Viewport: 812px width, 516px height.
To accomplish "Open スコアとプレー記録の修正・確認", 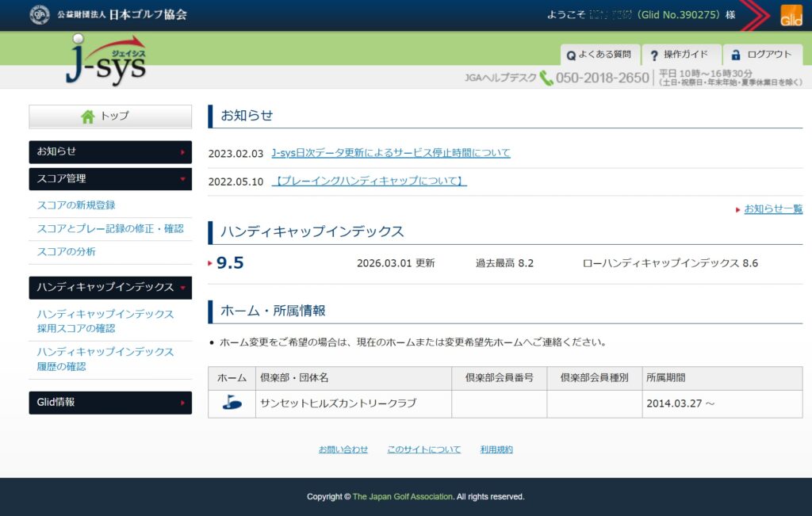I will (x=110, y=228).
